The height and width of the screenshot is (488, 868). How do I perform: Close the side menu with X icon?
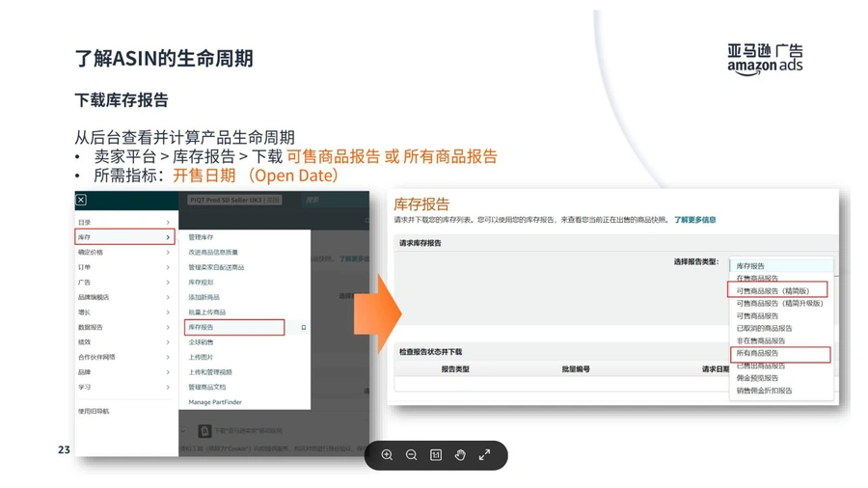(x=81, y=200)
